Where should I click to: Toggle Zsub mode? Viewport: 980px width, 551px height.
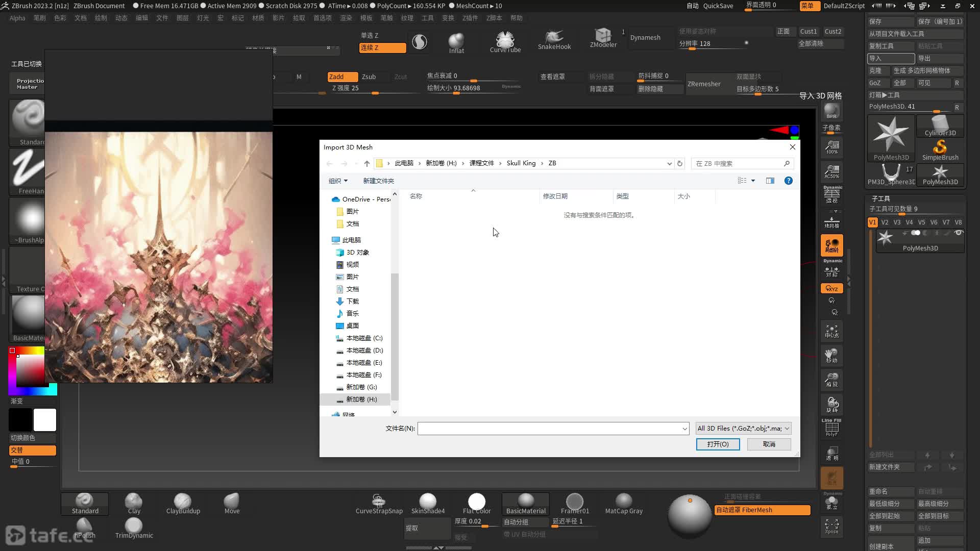pos(369,77)
